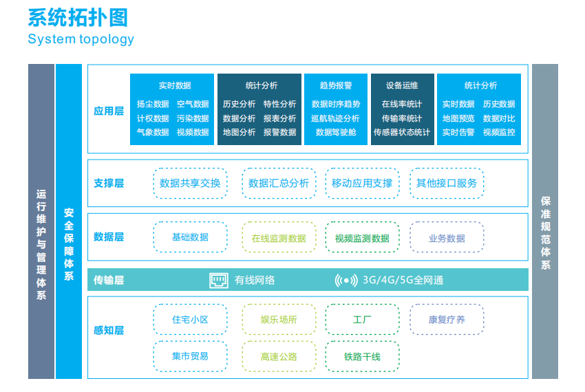Image resolution: width=585 pixels, height=392 pixels.
Task: Select the 其他接口服务 box
Action: click(x=447, y=184)
